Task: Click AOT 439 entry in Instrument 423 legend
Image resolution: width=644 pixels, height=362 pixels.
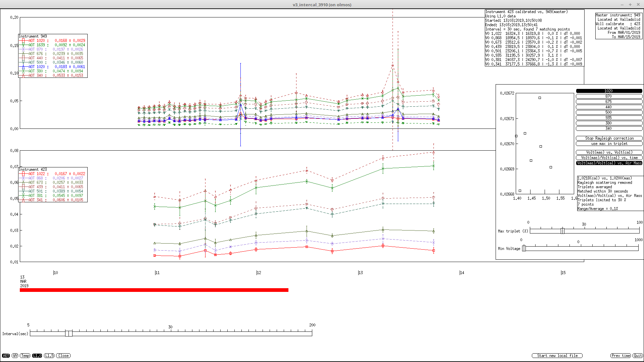Action: (53, 187)
